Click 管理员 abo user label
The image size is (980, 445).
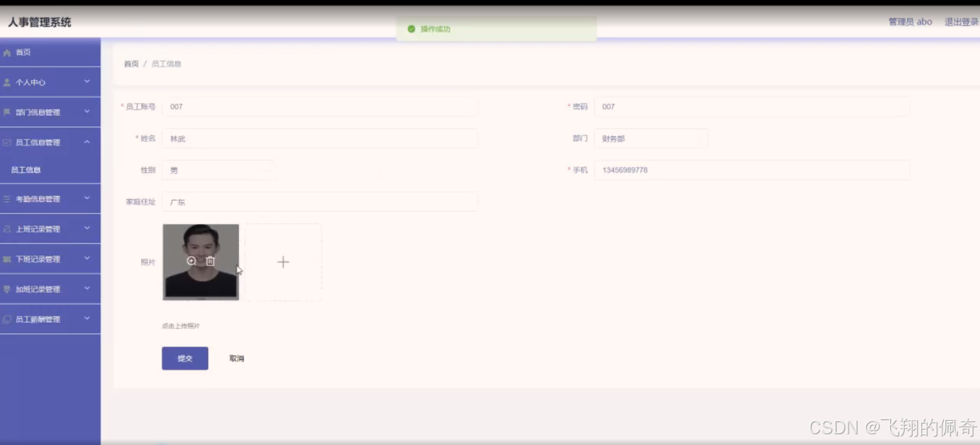point(910,22)
